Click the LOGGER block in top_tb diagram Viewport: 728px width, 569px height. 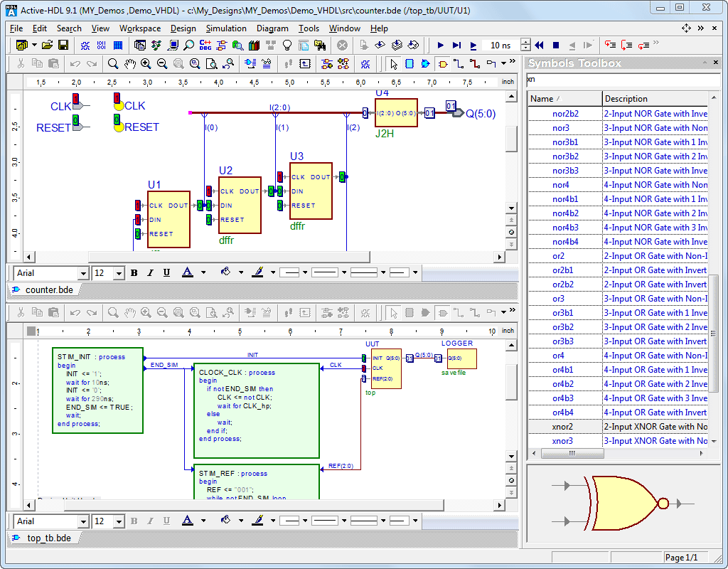click(x=461, y=359)
